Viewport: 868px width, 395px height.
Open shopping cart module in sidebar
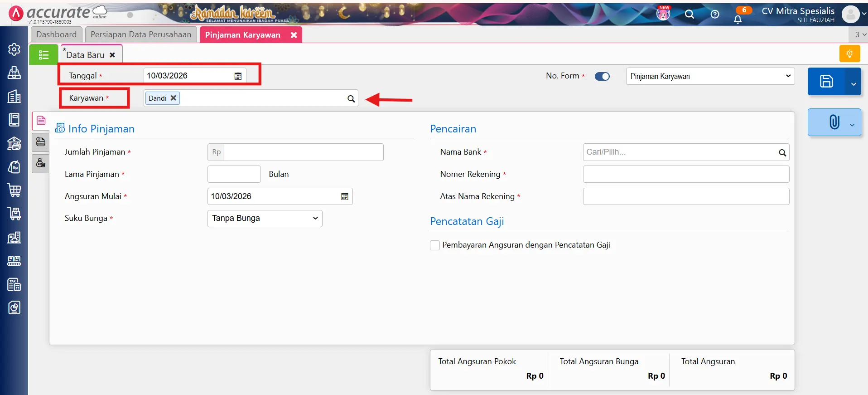pyautogui.click(x=14, y=190)
